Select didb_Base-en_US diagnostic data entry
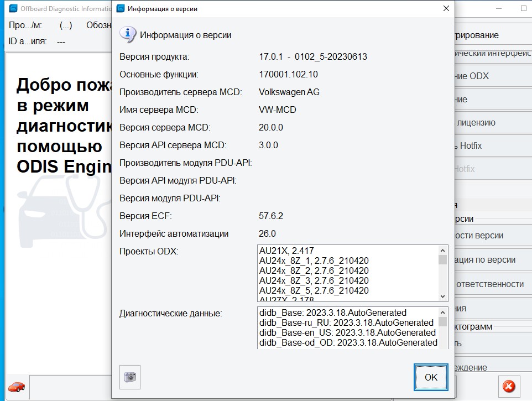 [347, 332]
